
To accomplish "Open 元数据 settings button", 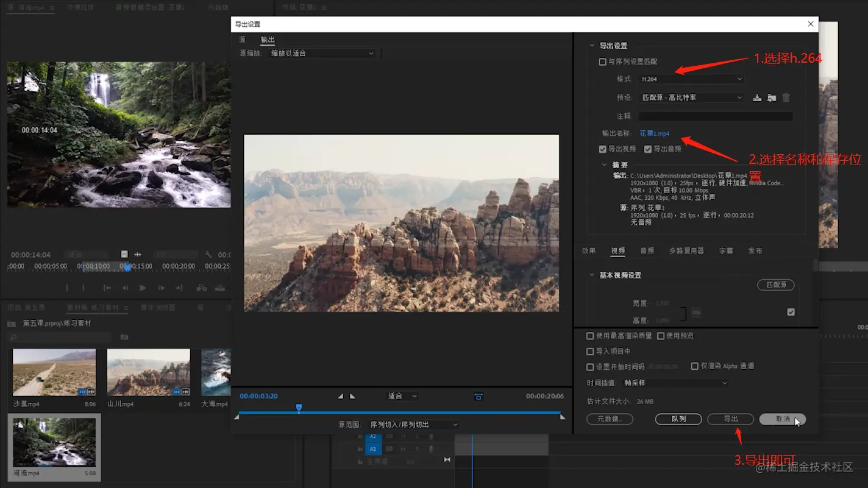I will [x=610, y=419].
